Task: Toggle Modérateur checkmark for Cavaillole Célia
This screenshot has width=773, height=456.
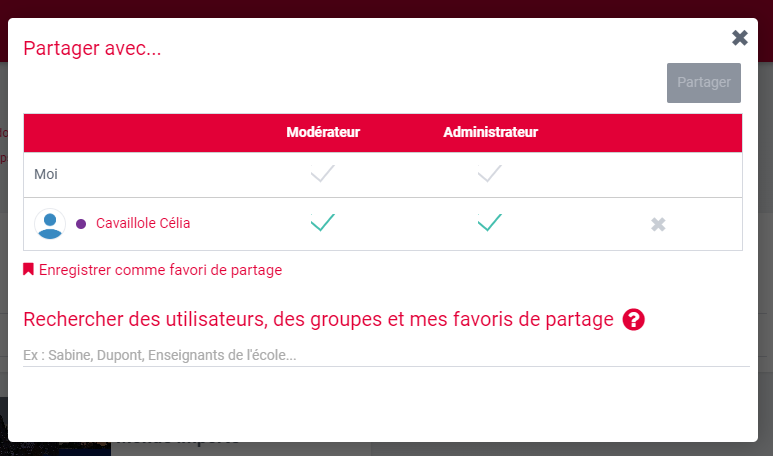Action: 322,223
